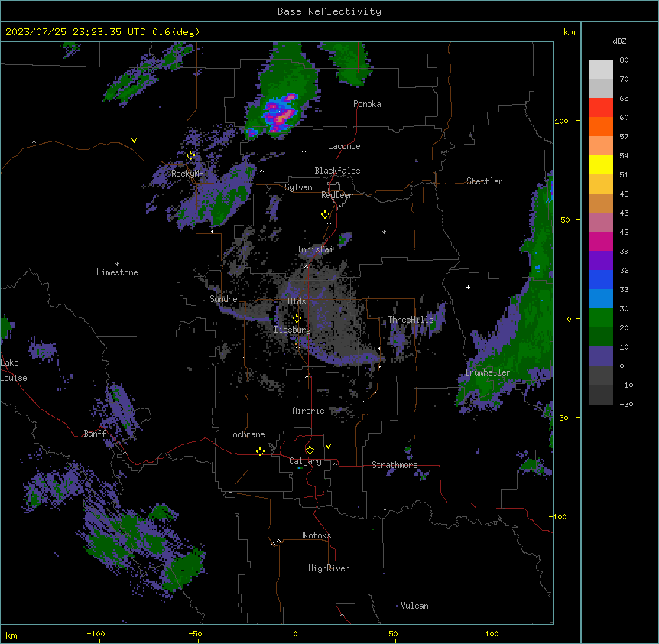Click the ThreeHills label

click(x=411, y=320)
